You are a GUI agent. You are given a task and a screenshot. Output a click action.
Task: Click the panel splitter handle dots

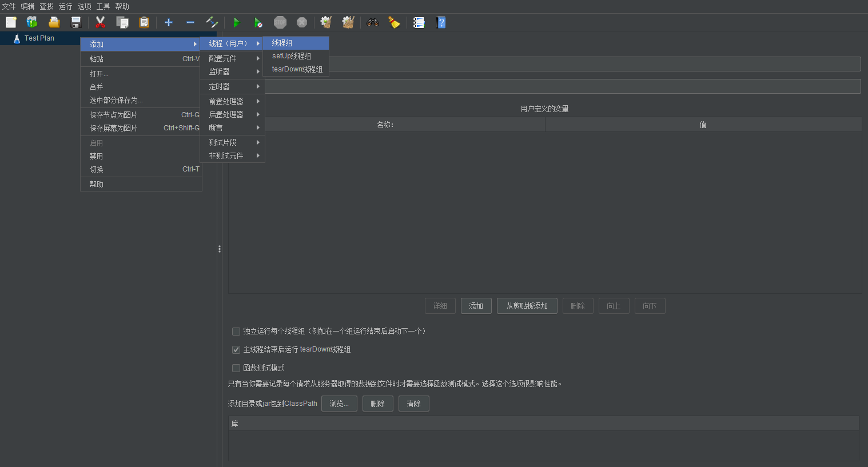(220, 249)
